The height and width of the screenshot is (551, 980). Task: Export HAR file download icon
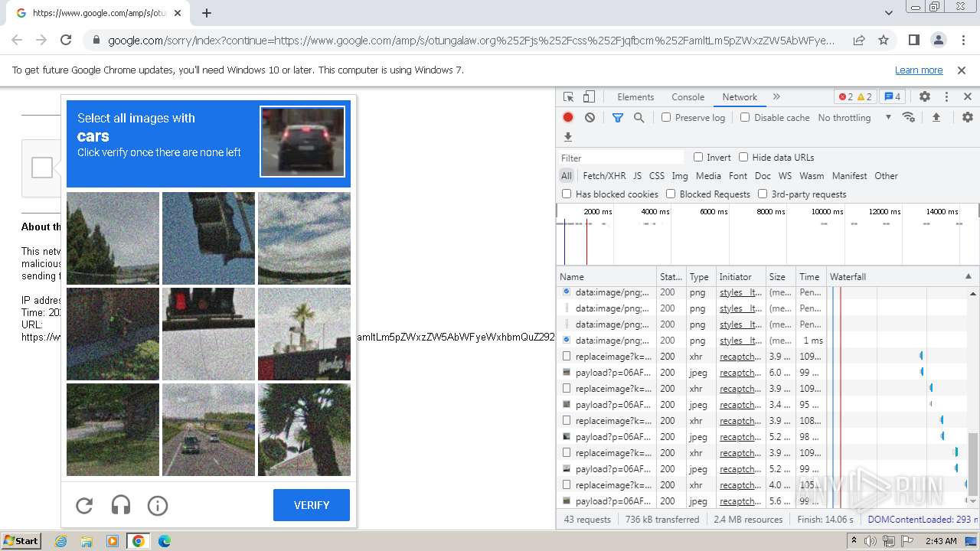(568, 137)
